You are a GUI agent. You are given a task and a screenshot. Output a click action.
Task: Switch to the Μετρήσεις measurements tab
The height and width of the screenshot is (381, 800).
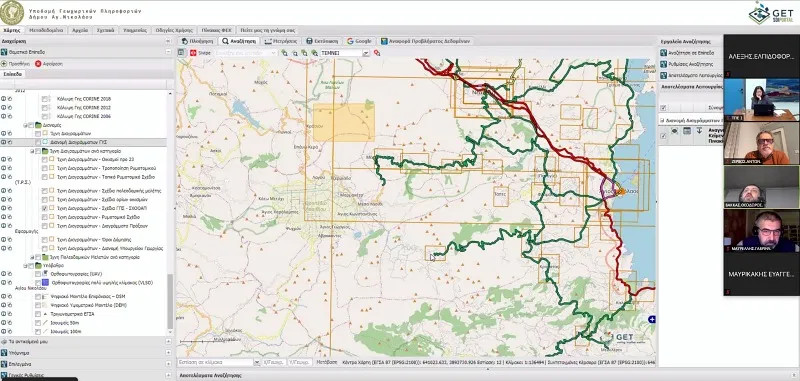coord(281,41)
